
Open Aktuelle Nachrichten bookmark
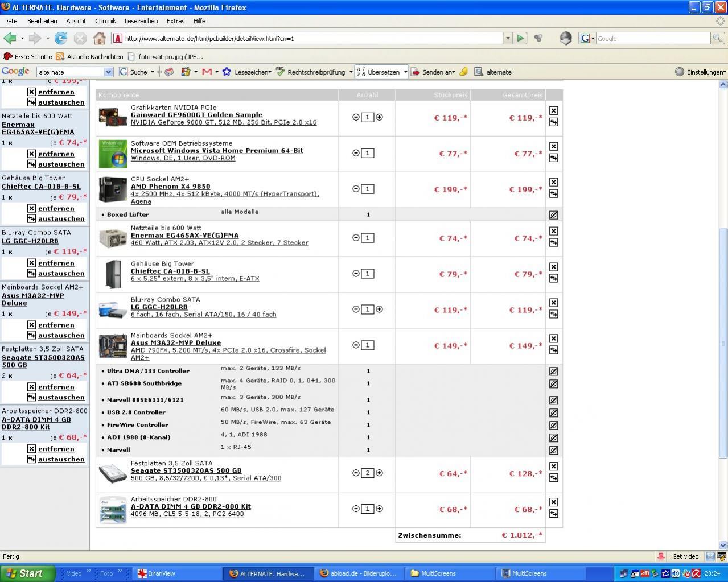[89, 56]
